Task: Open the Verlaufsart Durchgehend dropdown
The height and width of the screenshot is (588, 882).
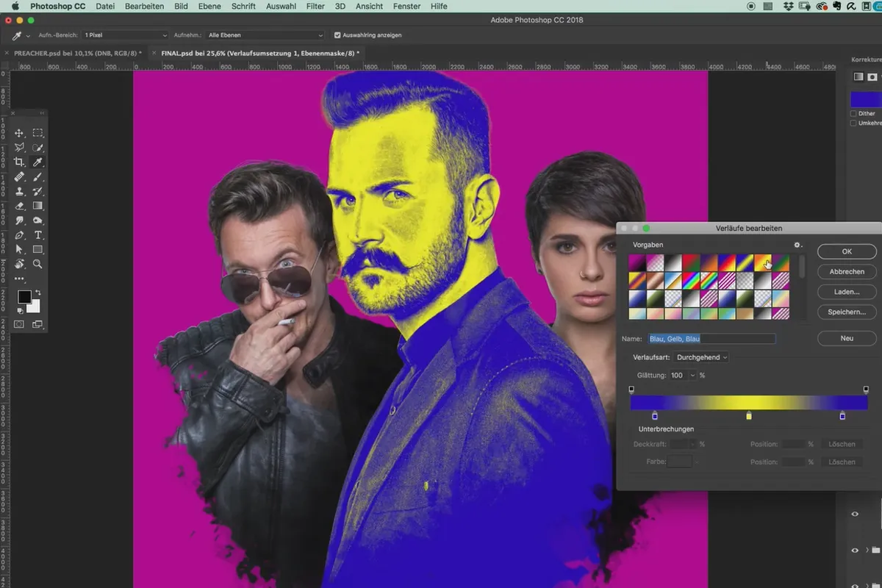Action: 702,357
